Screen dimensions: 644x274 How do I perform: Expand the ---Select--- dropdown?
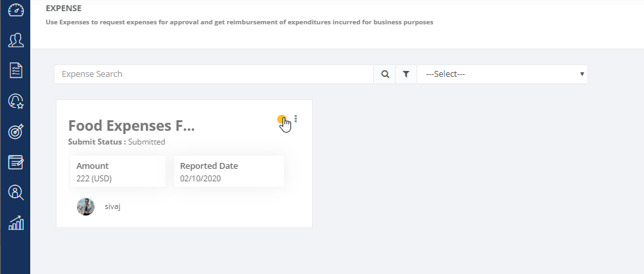coord(502,74)
